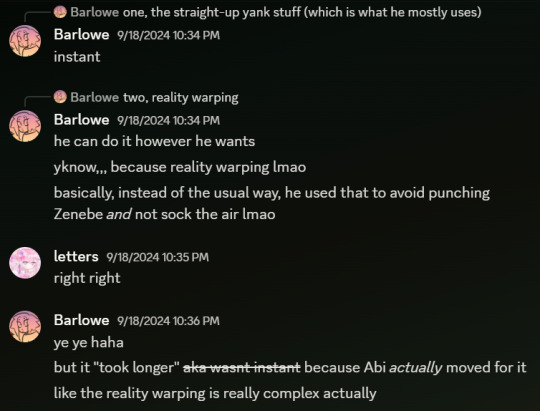
Task: Click the 'letters' username
Action: point(76,256)
